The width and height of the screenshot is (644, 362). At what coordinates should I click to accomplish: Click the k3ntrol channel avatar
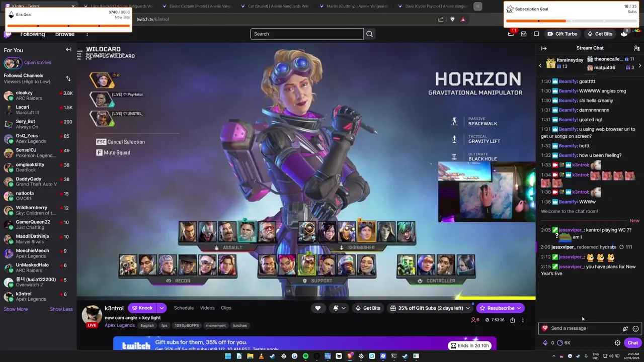[x=92, y=315]
